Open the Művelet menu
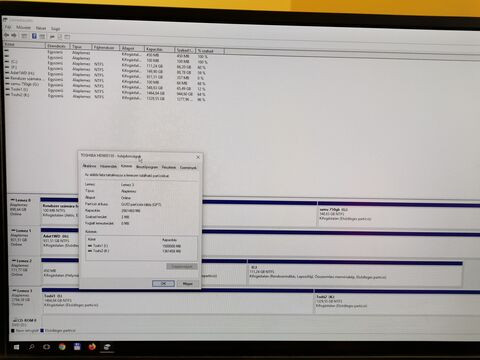This screenshot has height=360, width=480. point(23,28)
